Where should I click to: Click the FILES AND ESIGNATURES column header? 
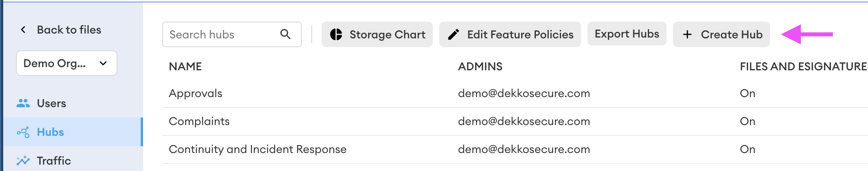(804, 66)
